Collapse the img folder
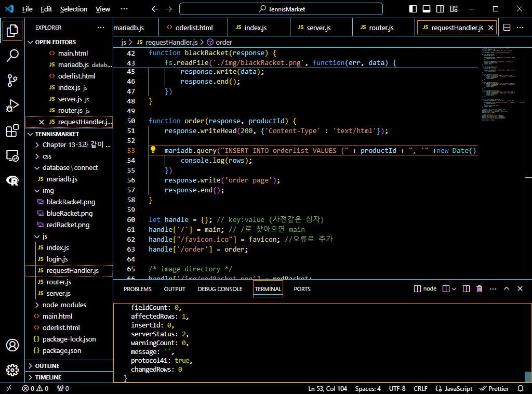The height and width of the screenshot is (394, 532). (x=69, y=190)
